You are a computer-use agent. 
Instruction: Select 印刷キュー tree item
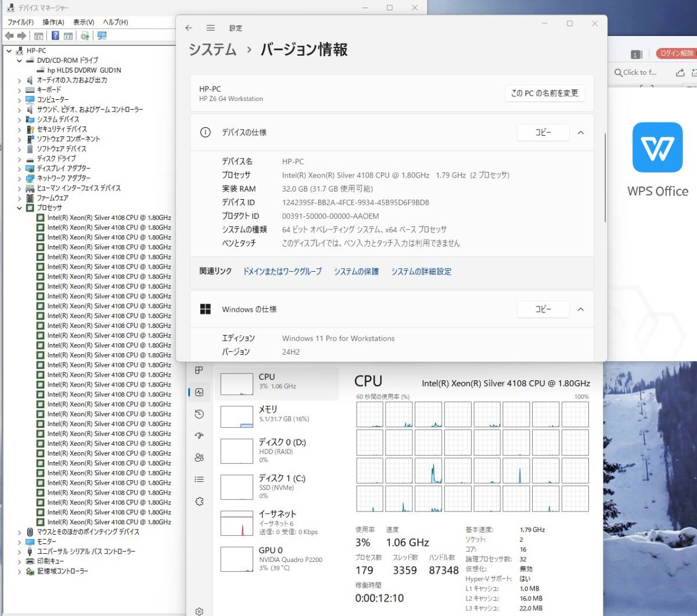pos(51,561)
